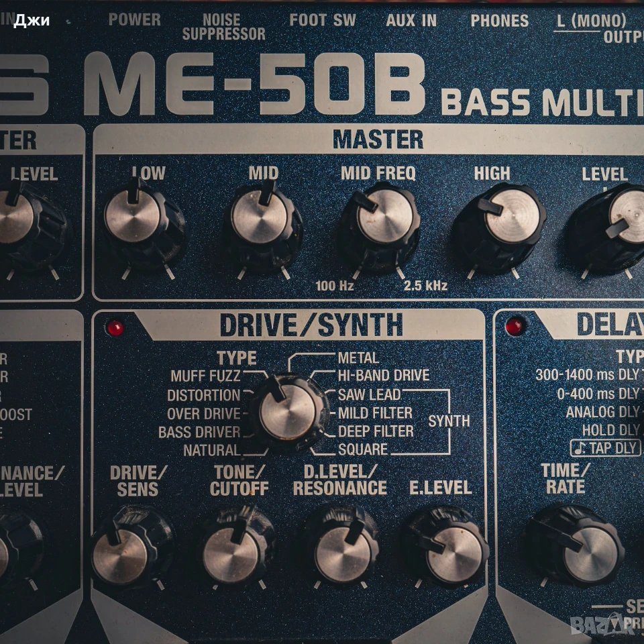Click the 100 Hz marking
The width and height of the screenshot is (644, 644).
pyautogui.click(x=334, y=286)
